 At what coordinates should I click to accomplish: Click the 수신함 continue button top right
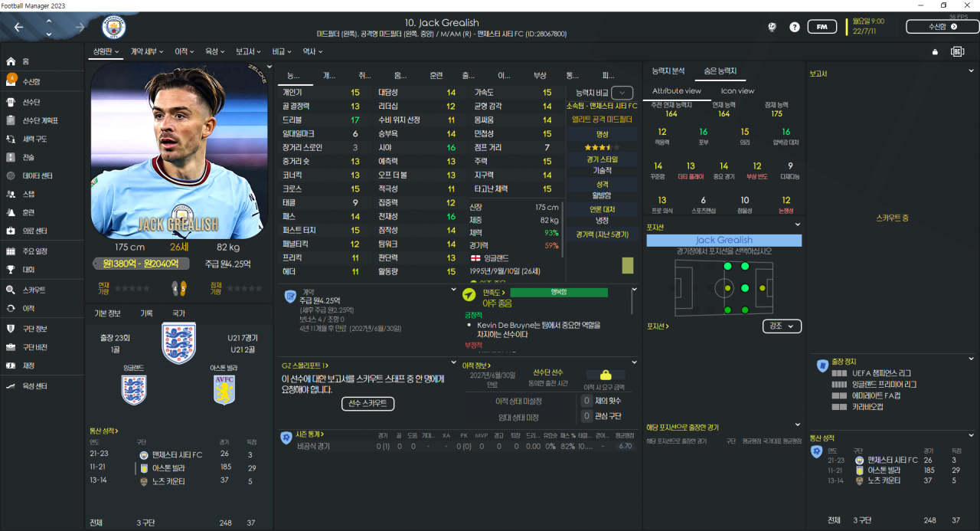942,27
